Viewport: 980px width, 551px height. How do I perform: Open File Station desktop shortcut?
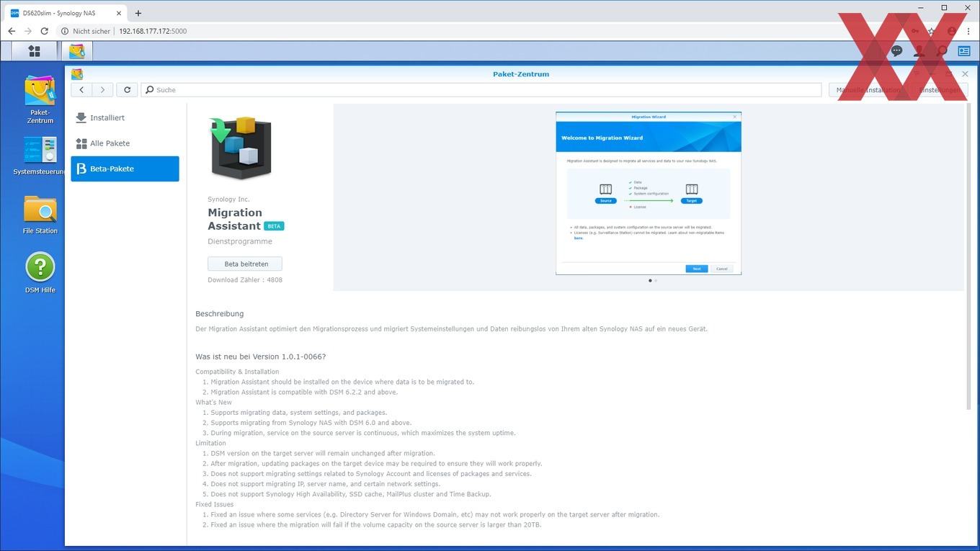40,215
